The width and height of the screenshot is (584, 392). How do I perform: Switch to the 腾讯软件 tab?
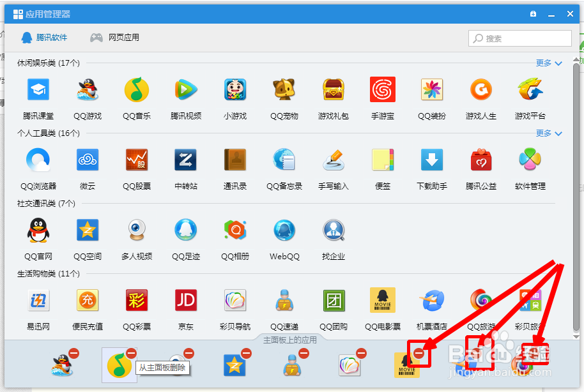(x=44, y=38)
